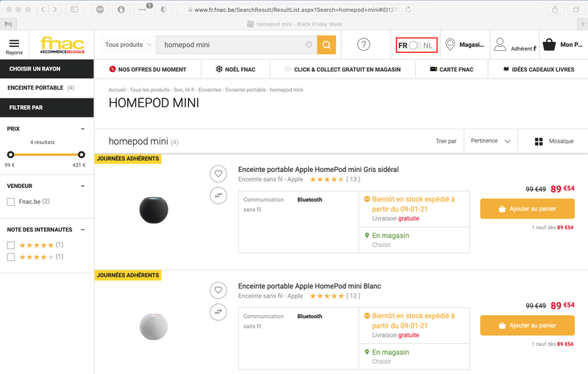
Task: Click the orange search magnifier button
Action: tap(326, 45)
